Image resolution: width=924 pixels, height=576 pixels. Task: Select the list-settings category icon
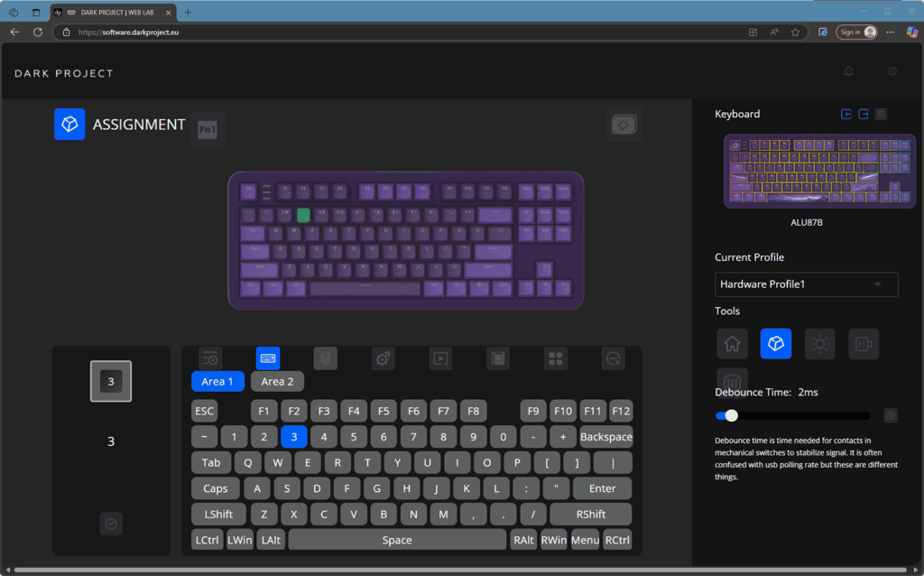point(210,358)
